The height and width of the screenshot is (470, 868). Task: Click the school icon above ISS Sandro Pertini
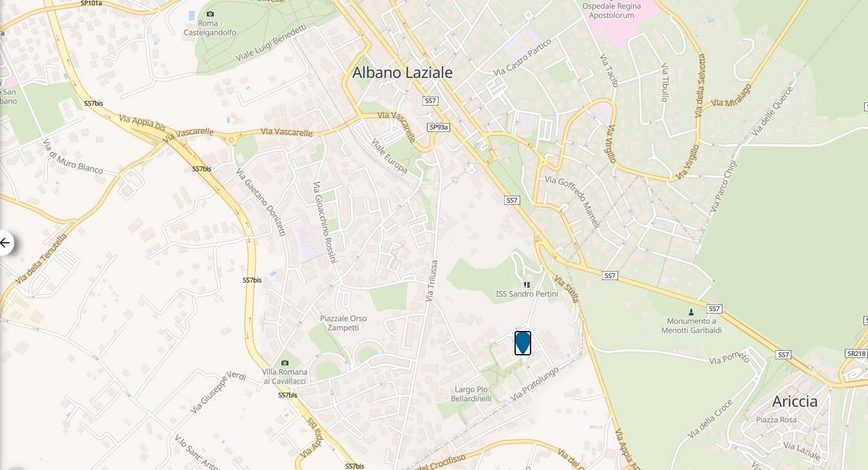(x=526, y=284)
